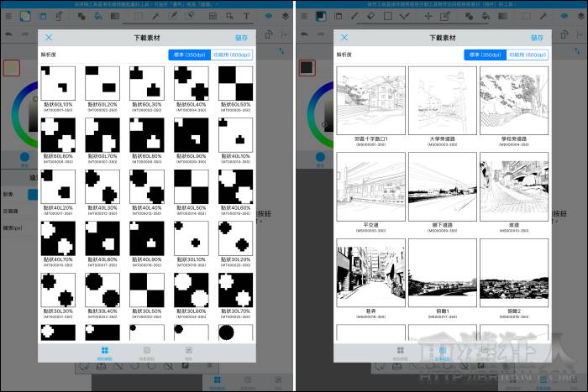Click beige foreground color swatch behind tone dialog
Image resolution: width=588 pixels, height=392 pixels.
point(12,68)
